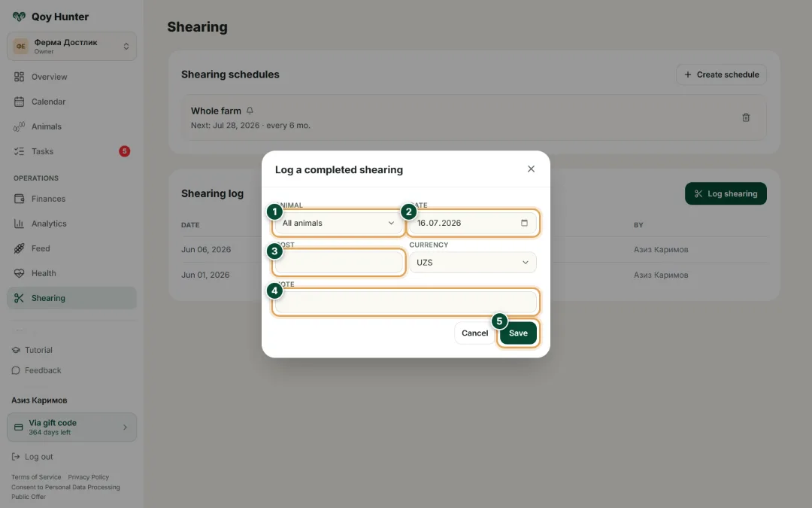Click the BY column header
812x508 pixels.
[x=638, y=225]
